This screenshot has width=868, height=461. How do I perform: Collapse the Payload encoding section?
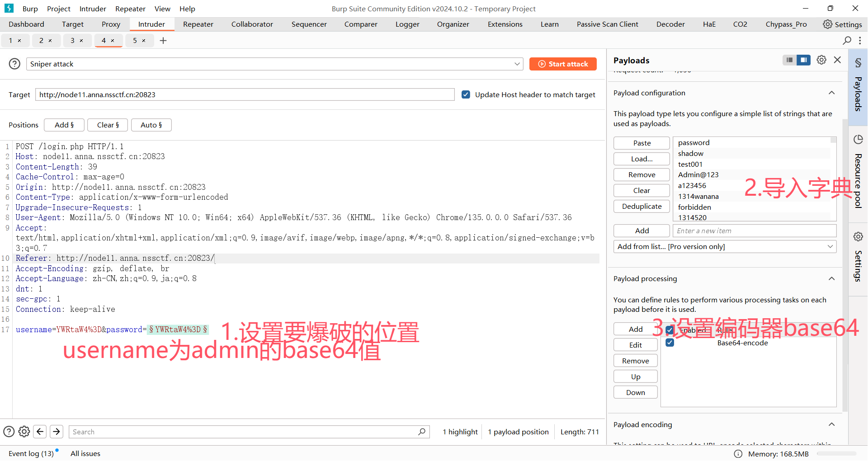(x=831, y=424)
